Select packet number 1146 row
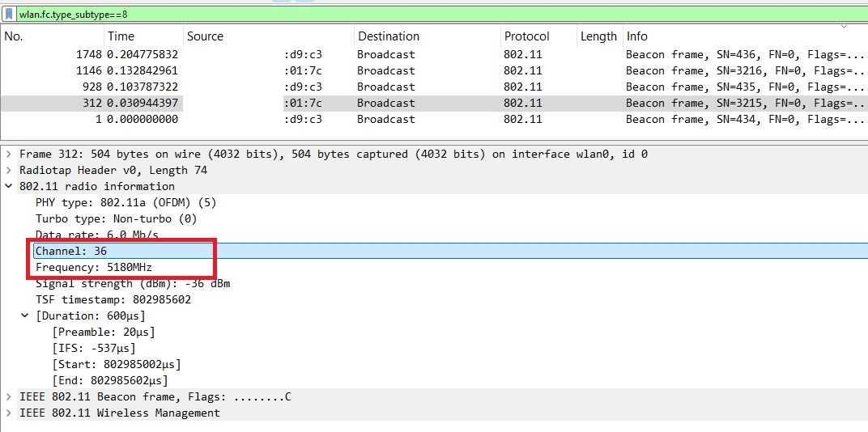 [x=434, y=71]
